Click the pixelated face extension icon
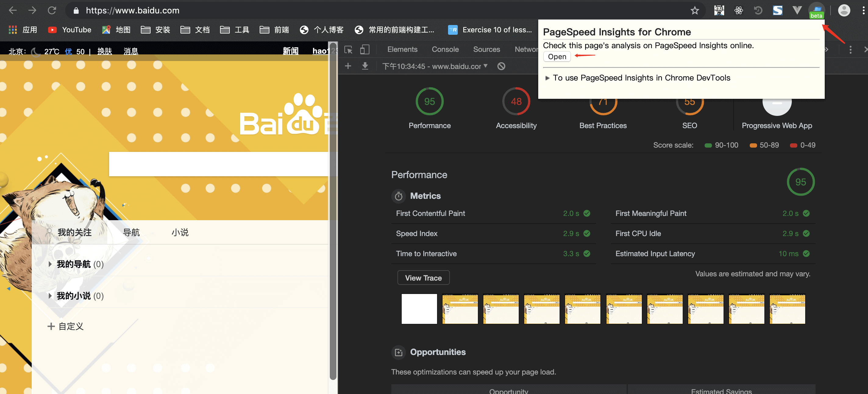The height and width of the screenshot is (394, 868). 719,10
